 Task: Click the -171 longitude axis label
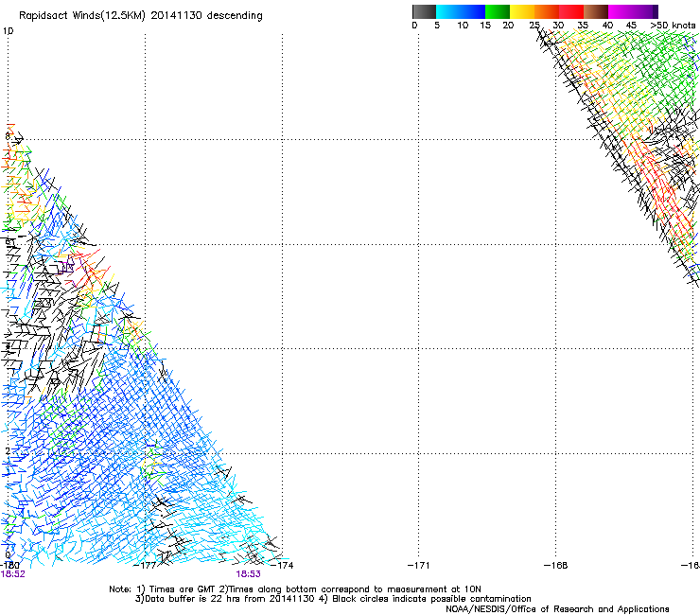coord(419,566)
